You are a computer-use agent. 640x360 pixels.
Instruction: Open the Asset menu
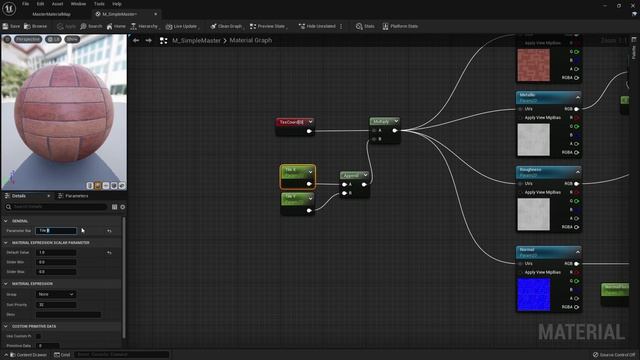(58, 4)
